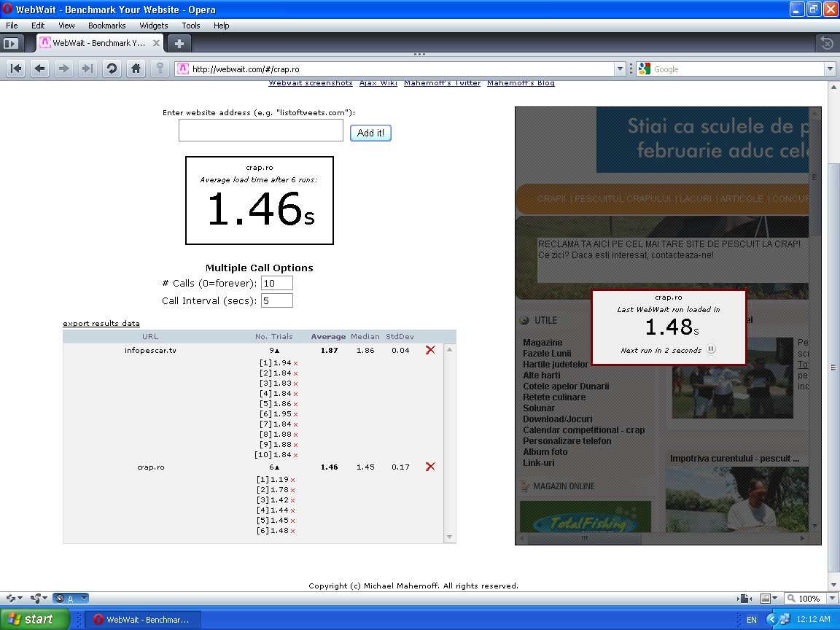Click the Back navigation arrow
The width and height of the screenshot is (840, 630).
click(39, 69)
